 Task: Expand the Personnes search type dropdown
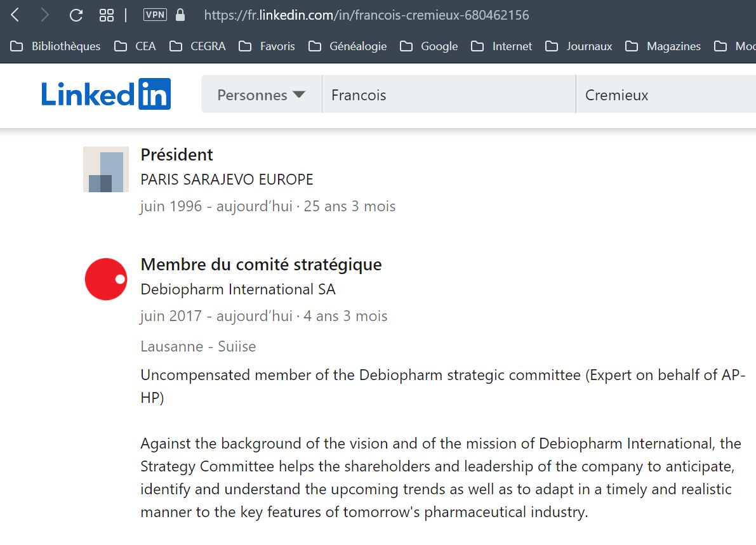(x=262, y=95)
